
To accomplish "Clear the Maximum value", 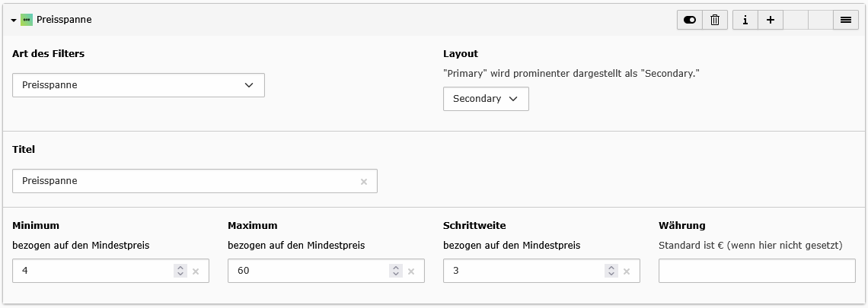I will 411,271.
